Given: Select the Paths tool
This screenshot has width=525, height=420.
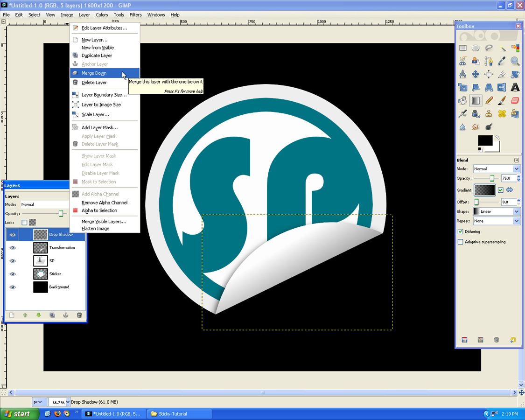Looking at the screenshot, I should pyautogui.click(x=489, y=61).
